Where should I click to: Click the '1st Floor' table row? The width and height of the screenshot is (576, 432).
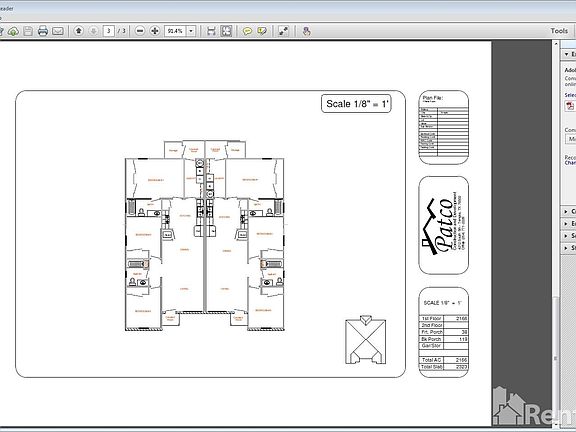pyautogui.click(x=444, y=318)
